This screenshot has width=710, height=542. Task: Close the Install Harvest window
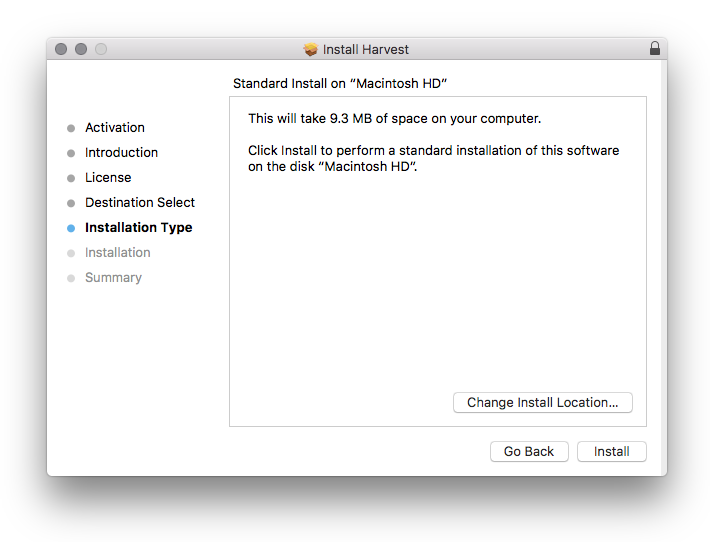(x=62, y=49)
